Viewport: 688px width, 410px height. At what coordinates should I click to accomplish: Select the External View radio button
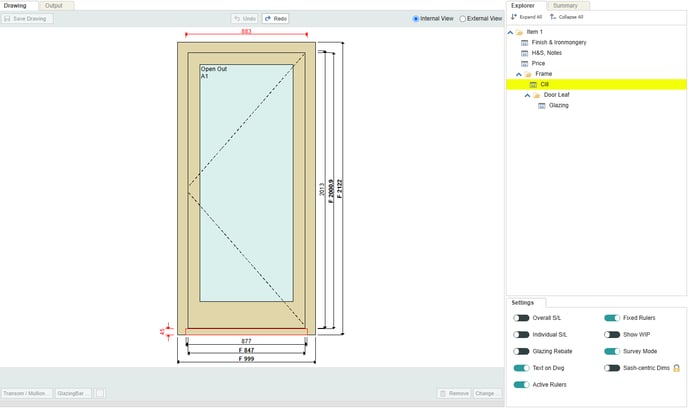[x=462, y=18]
